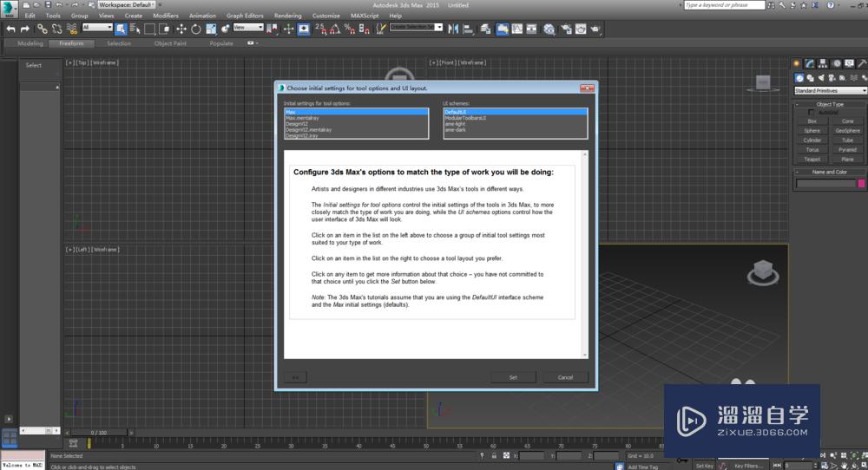Open the Create Selection Set dropdown

click(417, 27)
